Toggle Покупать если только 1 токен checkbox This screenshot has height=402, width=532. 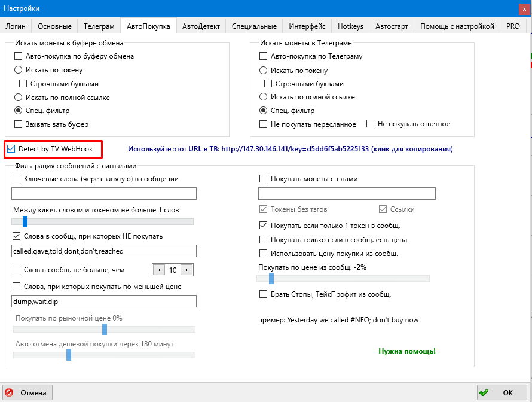click(264, 226)
